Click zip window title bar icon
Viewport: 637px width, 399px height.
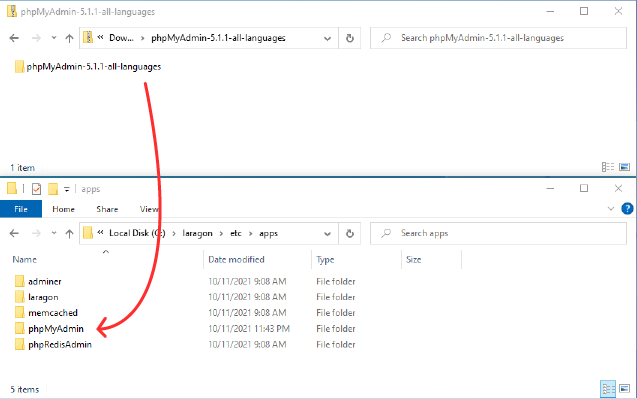[12, 11]
